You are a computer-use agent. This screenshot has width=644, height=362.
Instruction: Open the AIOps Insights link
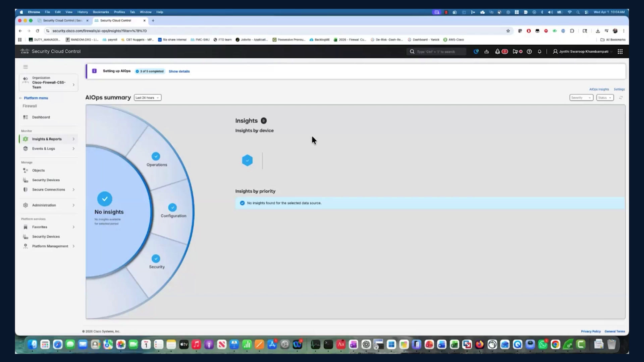pos(599,89)
